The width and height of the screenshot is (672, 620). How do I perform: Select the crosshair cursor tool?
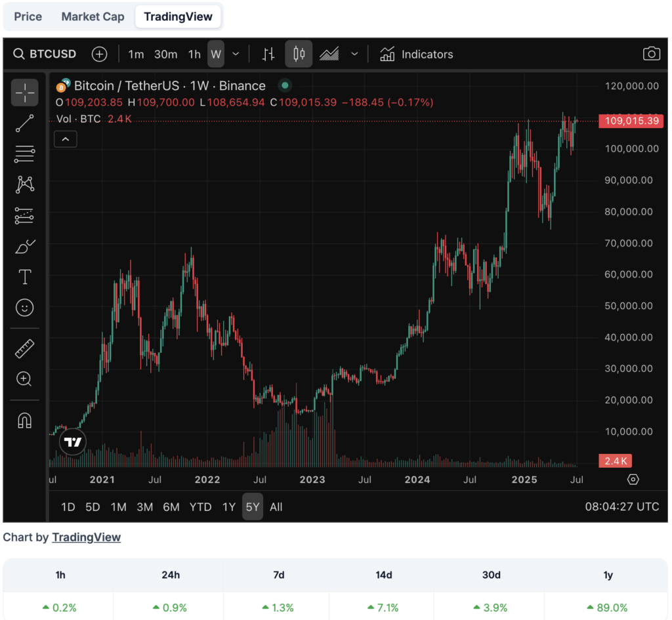click(x=24, y=92)
